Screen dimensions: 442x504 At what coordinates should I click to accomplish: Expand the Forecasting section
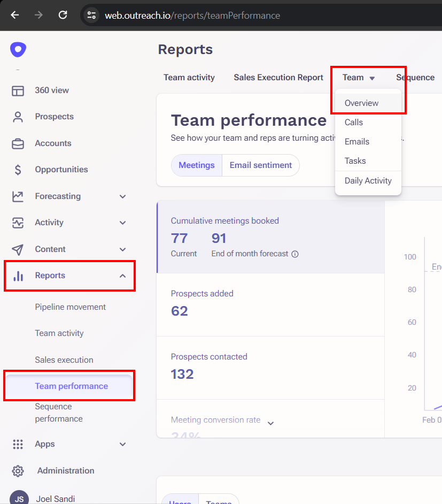point(122,196)
